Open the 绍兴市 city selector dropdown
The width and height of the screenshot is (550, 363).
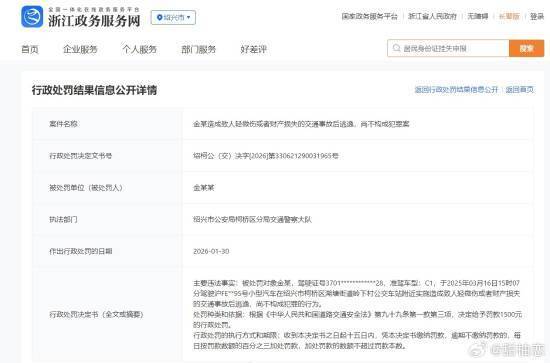pyautogui.click(x=173, y=18)
